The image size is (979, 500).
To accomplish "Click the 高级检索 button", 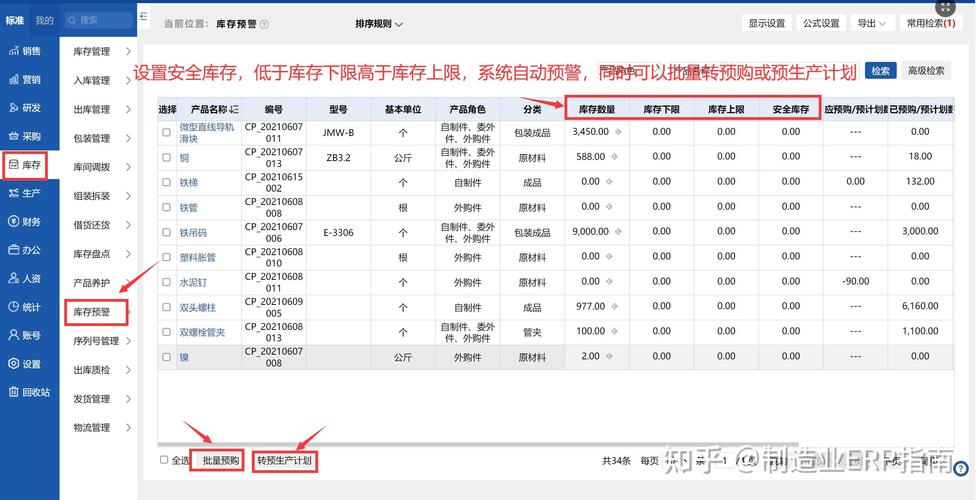I will coord(926,71).
